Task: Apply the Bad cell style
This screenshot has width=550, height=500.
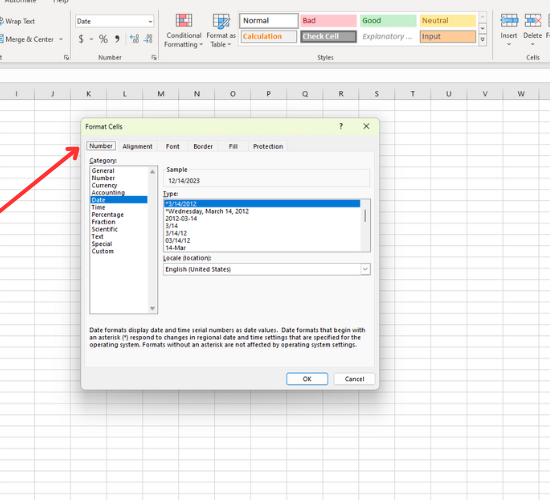Action: [328, 21]
